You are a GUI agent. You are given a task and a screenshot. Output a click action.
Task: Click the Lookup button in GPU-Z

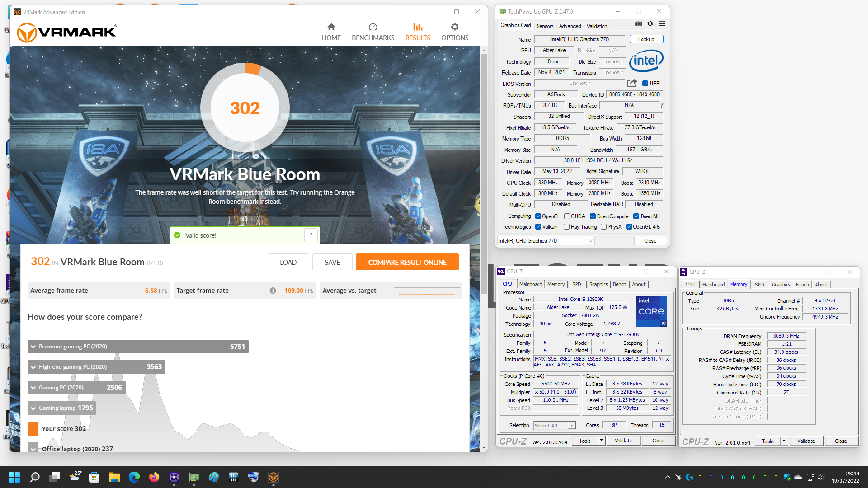click(x=646, y=39)
